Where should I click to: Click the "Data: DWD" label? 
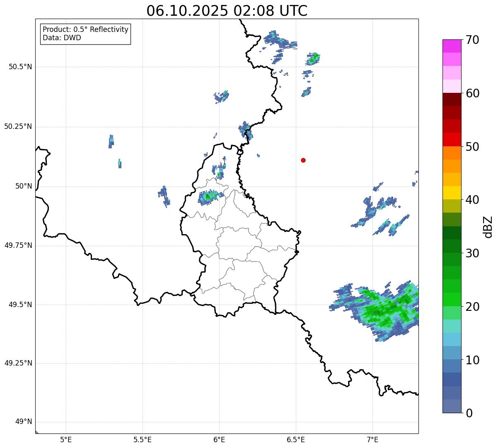62,38
